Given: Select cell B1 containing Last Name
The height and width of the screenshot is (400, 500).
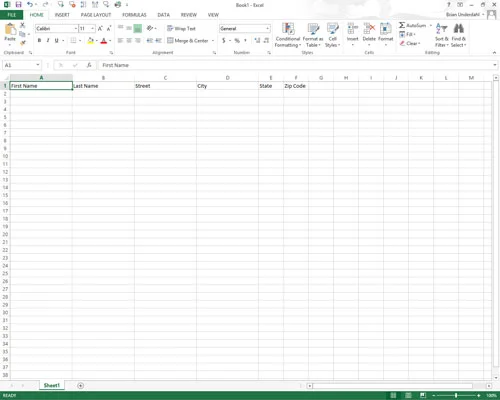Looking at the screenshot, I should click(x=103, y=86).
